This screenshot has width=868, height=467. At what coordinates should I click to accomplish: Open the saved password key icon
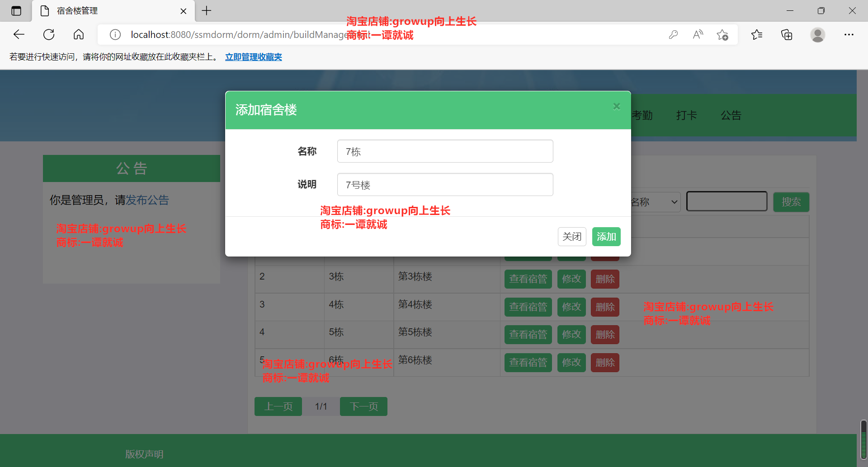tap(673, 34)
